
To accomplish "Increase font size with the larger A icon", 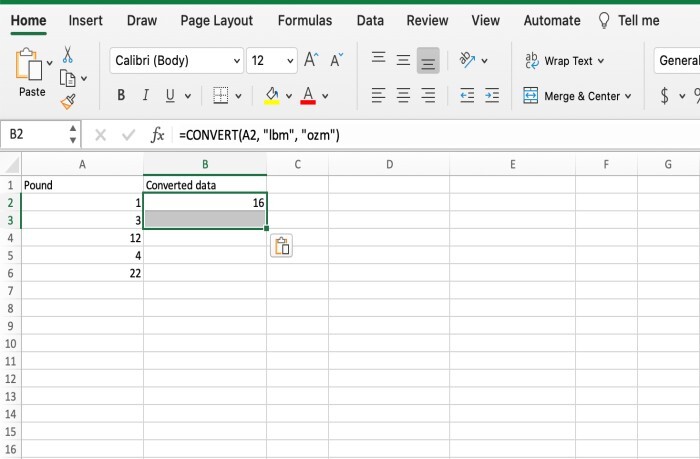I will point(311,61).
